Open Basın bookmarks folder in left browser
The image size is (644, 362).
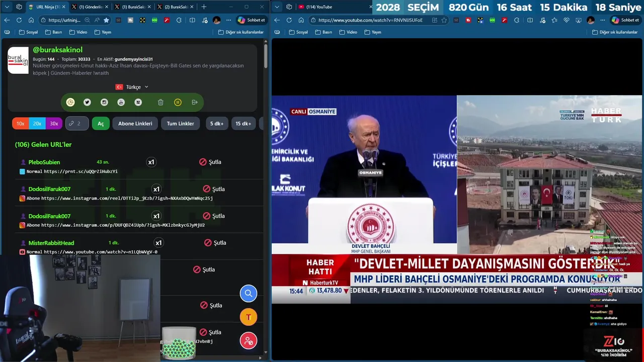(53, 32)
